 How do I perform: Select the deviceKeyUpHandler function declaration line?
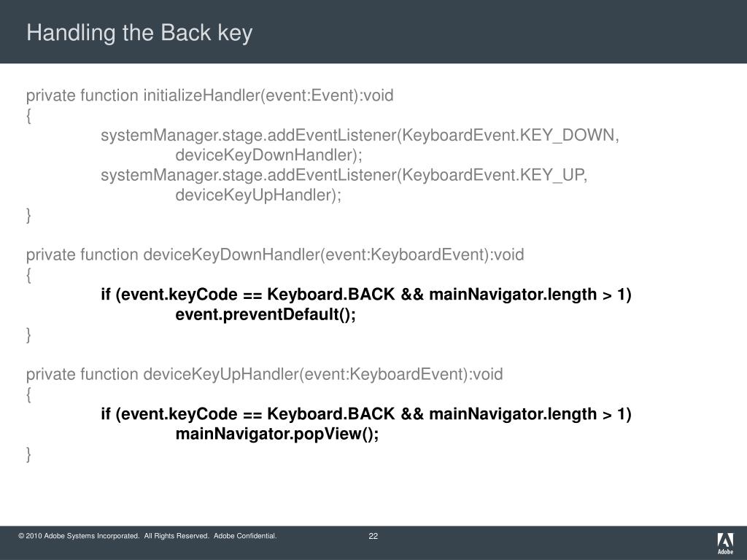264,374
